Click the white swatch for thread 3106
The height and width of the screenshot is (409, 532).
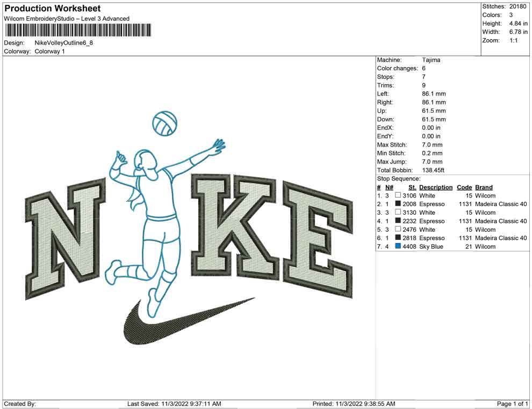coord(398,195)
